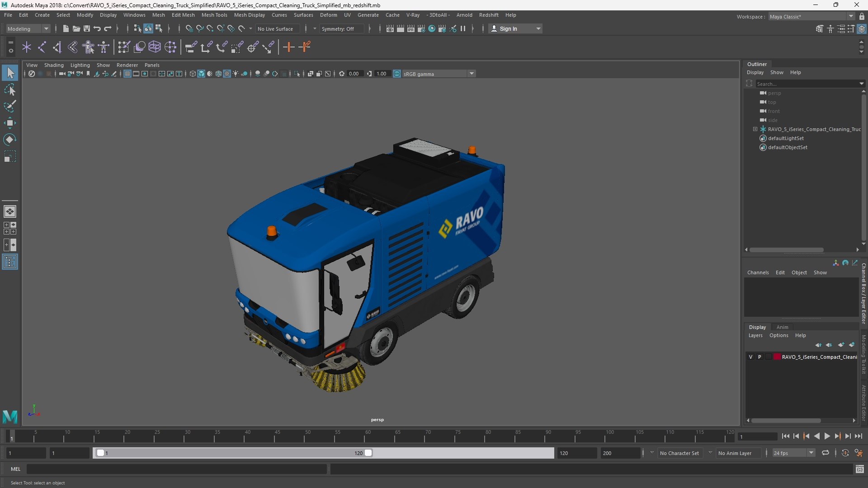Activate the Lasso select tool
The image size is (868, 488).
(10, 89)
